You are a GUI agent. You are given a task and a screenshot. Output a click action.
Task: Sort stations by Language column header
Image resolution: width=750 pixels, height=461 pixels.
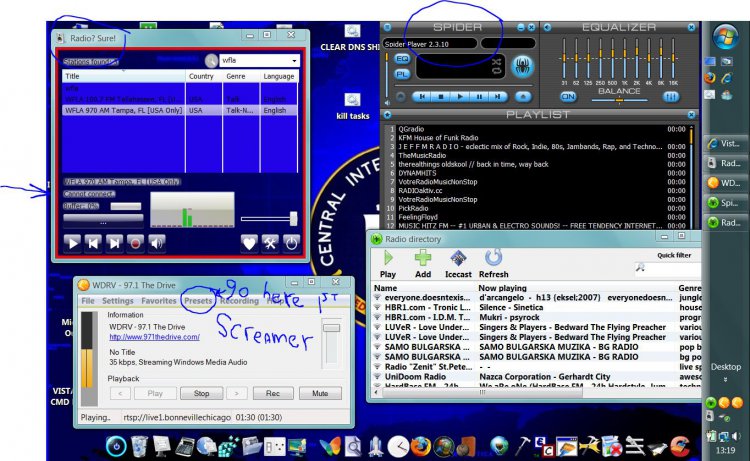coord(279,76)
